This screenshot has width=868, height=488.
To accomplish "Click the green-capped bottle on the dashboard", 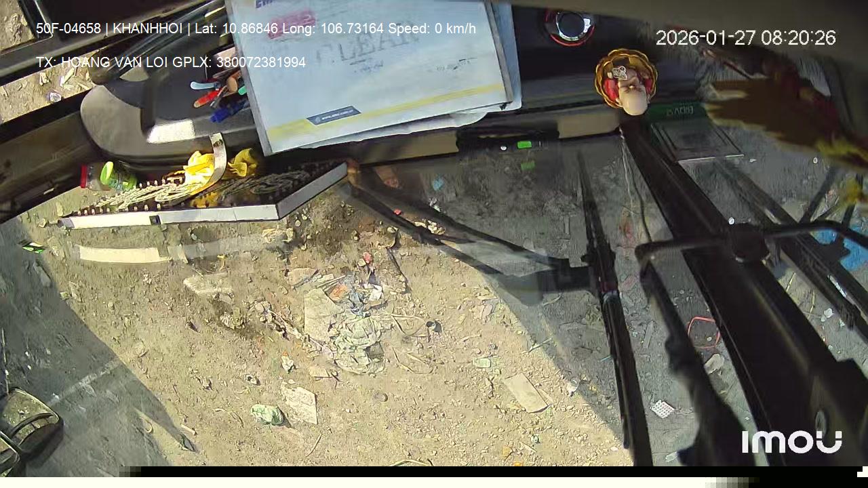I will 108,177.
